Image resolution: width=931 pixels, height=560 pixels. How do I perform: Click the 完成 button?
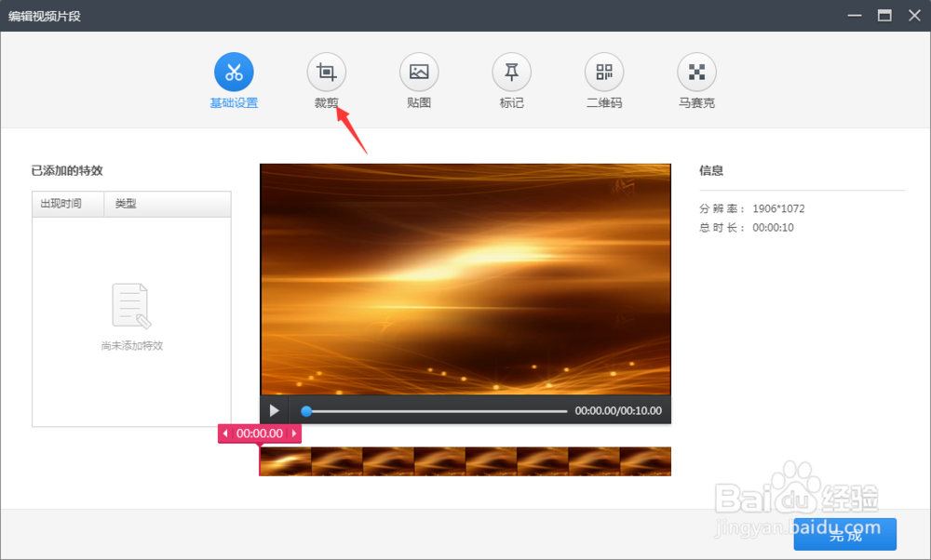click(845, 535)
